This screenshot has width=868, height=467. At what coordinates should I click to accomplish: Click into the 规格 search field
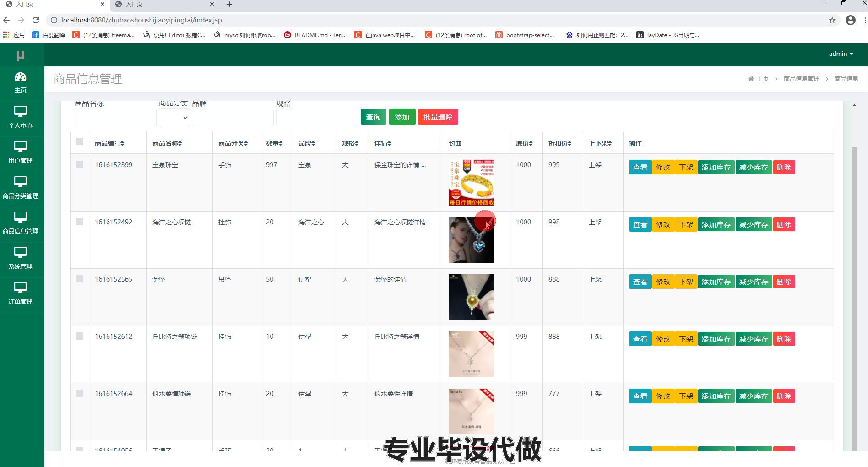[x=317, y=118]
